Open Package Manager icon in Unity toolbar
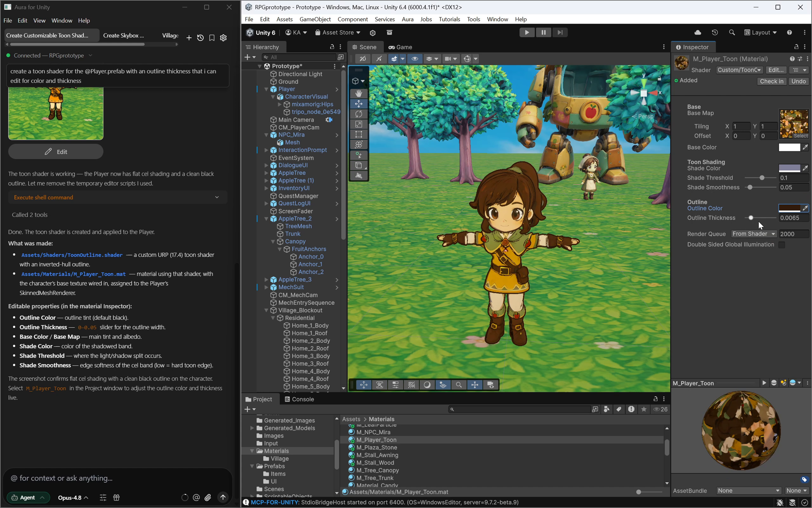This screenshot has height=508, width=812. tap(389, 32)
